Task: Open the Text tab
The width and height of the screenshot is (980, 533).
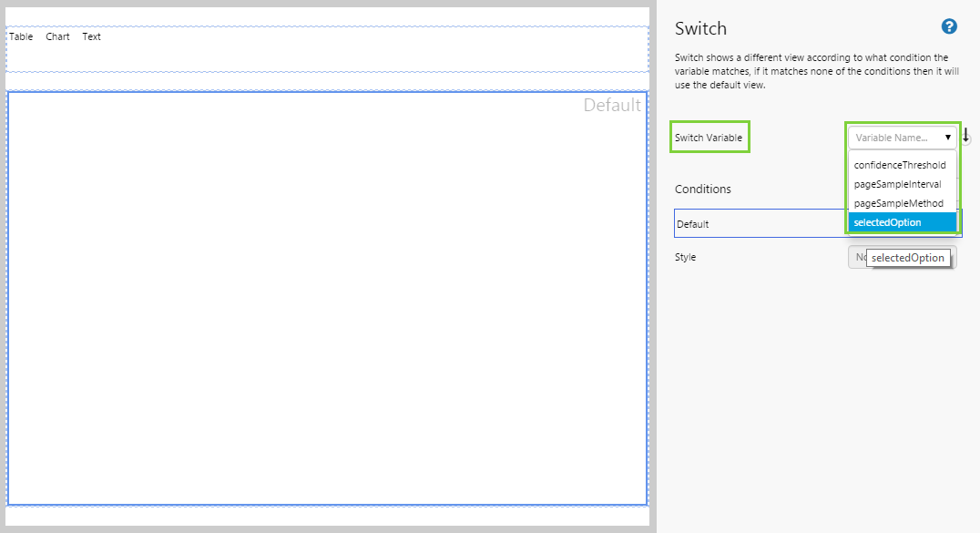Action: point(91,37)
